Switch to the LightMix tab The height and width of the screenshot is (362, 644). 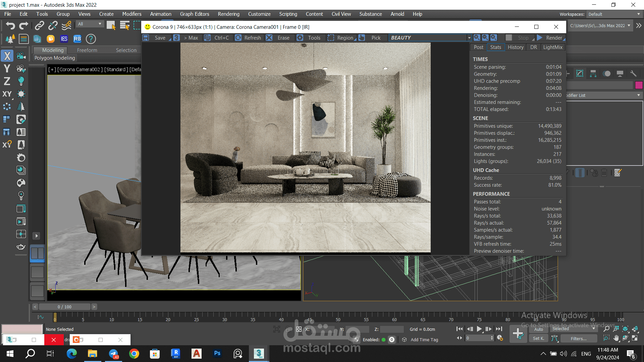[x=552, y=47]
